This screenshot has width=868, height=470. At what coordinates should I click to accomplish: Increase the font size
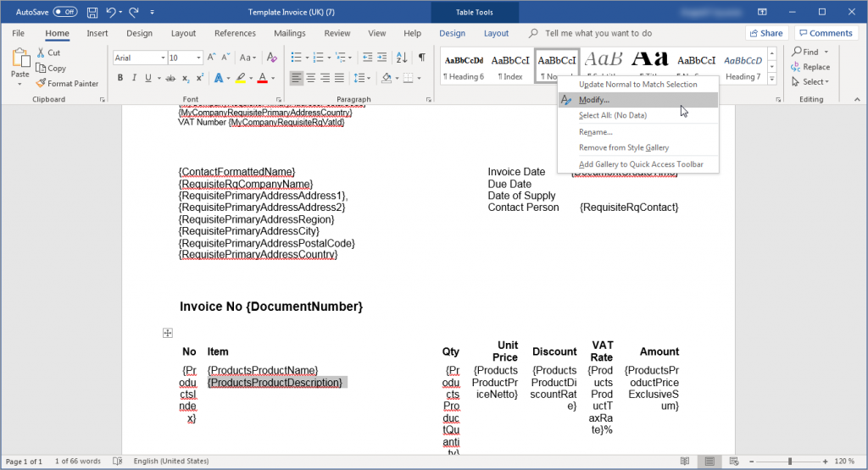[x=211, y=58]
